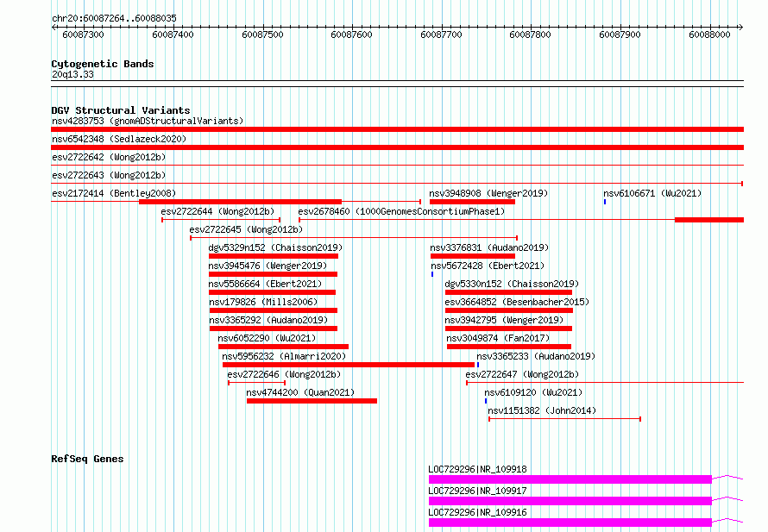
Task: Open LOC729296|NR_109916 gene label
Action: tap(477, 512)
